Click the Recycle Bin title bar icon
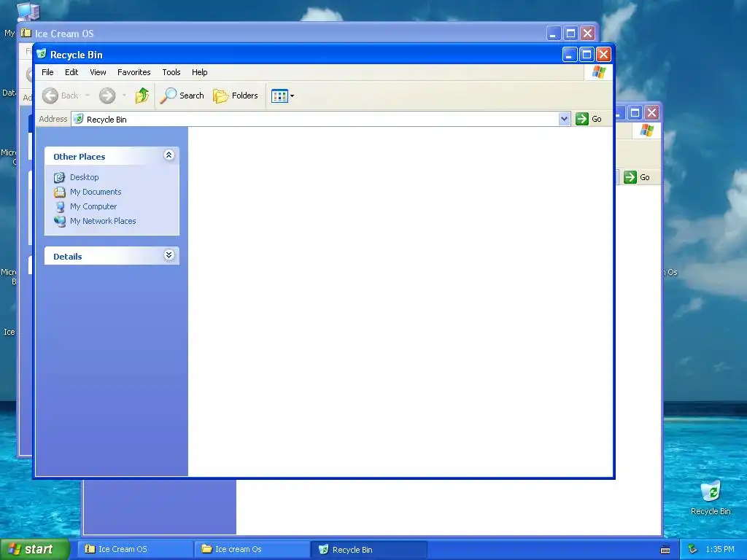747x560 pixels. [42, 54]
